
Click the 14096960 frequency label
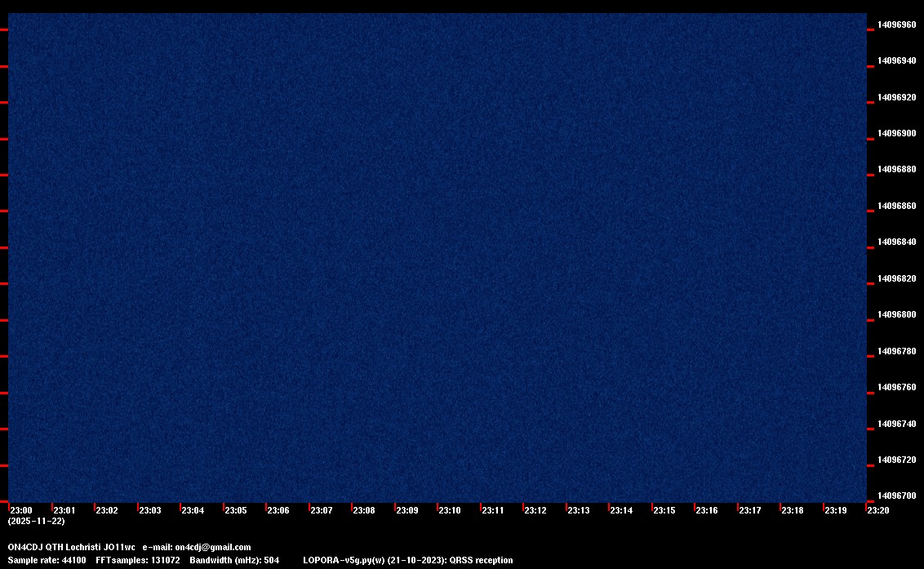coord(897,24)
